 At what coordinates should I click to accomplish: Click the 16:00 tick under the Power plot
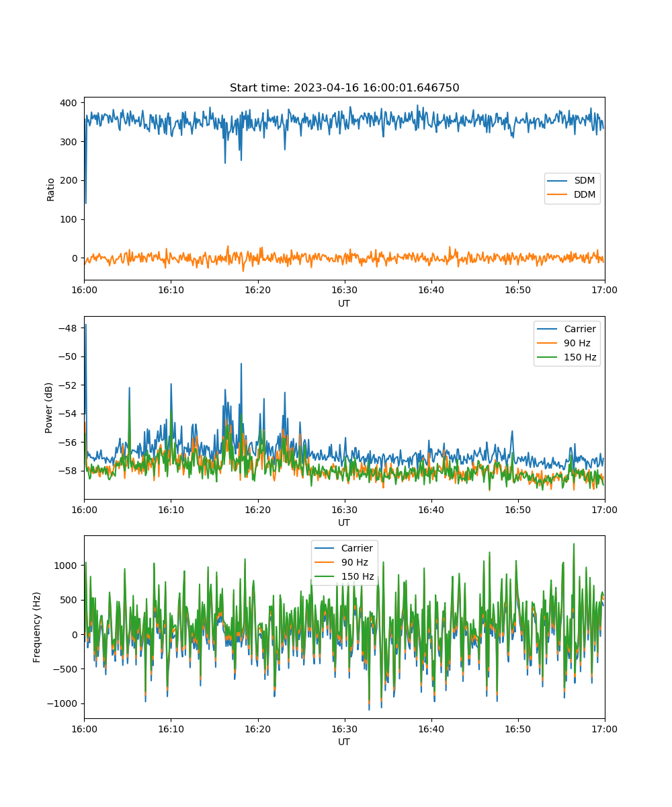(84, 510)
